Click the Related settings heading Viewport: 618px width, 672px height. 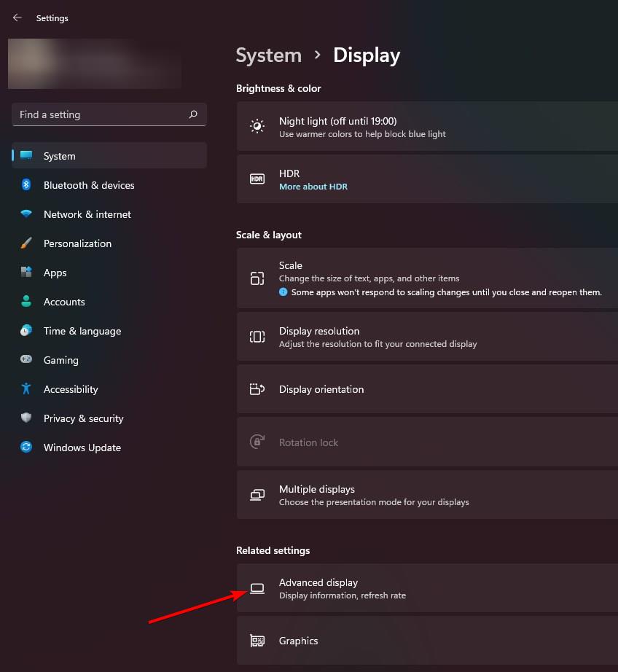[x=273, y=550]
